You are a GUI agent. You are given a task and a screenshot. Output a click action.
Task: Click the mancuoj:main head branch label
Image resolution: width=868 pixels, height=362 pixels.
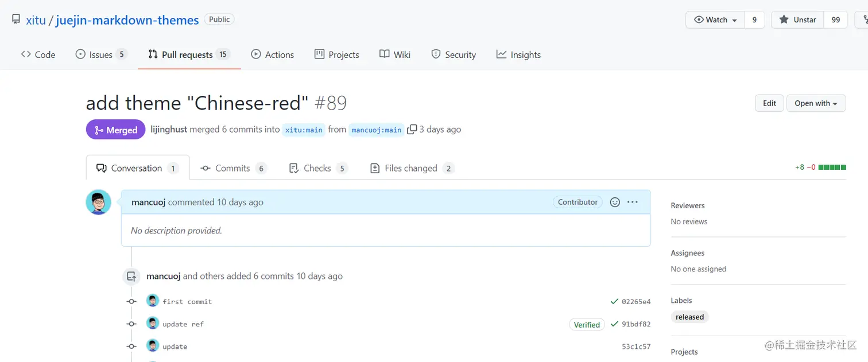(x=377, y=130)
